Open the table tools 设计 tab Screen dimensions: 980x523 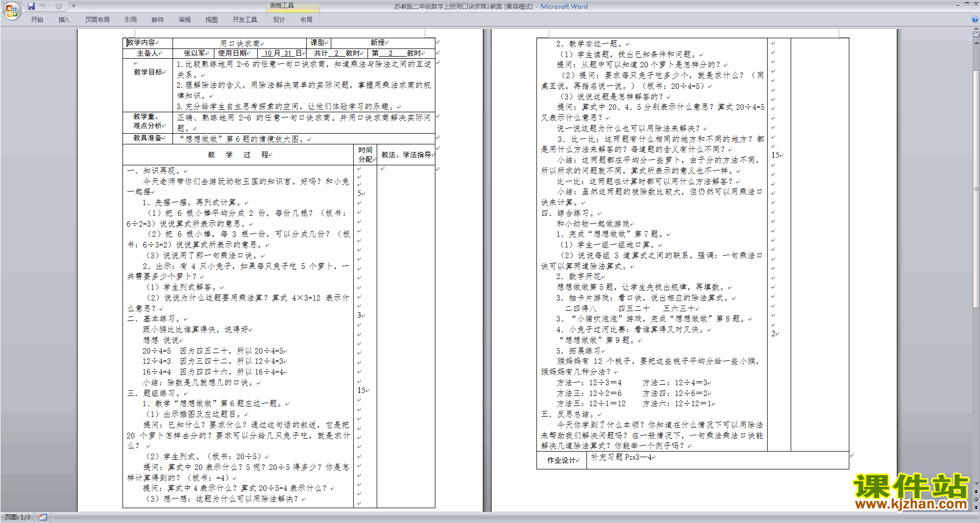[279, 19]
